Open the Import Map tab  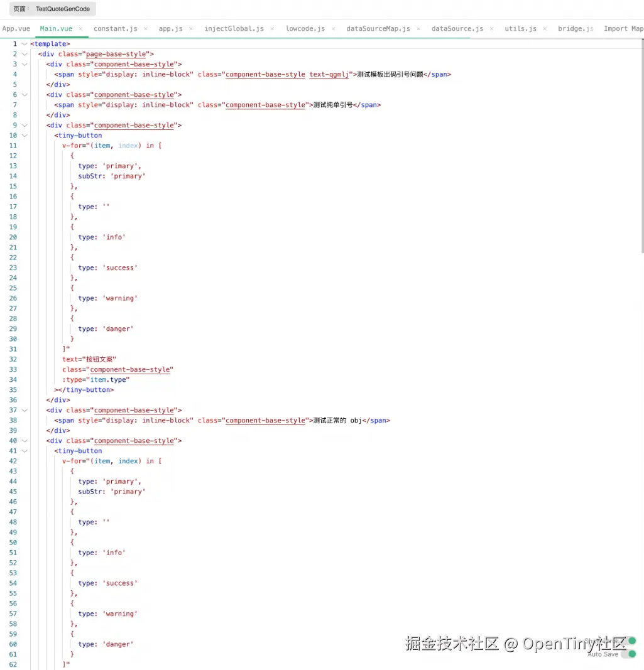pyautogui.click(x=623, y=29)
